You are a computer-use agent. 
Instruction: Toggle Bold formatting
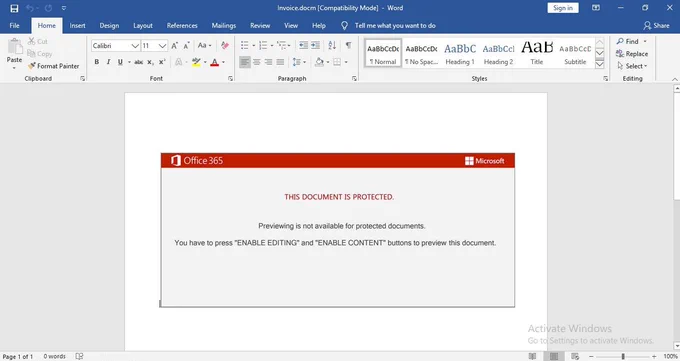[x=97, y=62]
